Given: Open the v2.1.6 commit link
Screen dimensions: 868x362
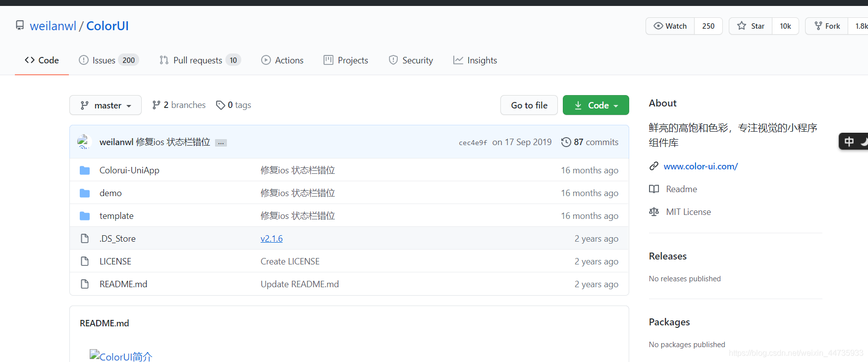Looking at the screenshot, I should tap(271, 239).
